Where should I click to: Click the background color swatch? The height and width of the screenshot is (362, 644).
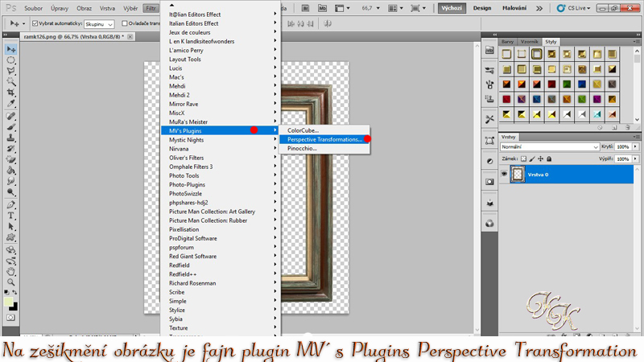14,307
